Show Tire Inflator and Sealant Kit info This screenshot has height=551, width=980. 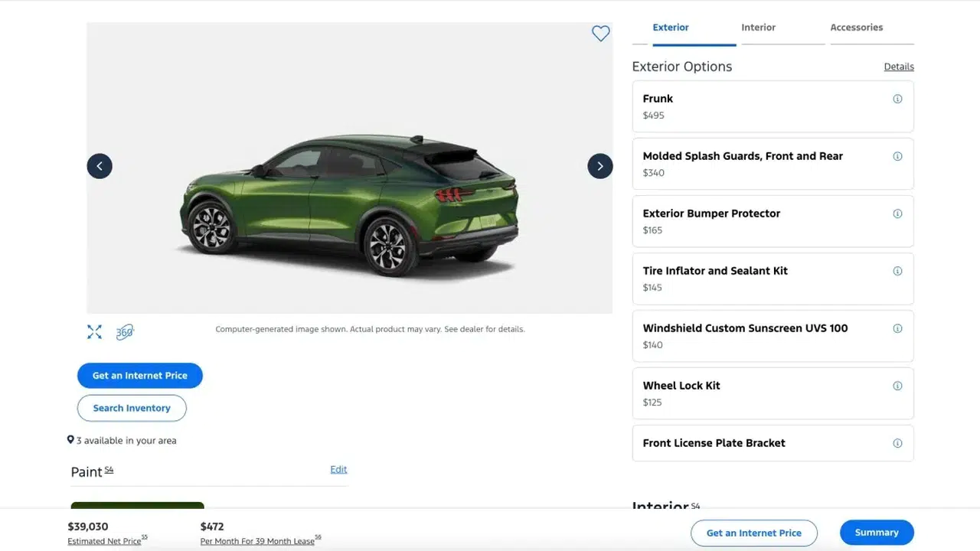click(897, 270)
